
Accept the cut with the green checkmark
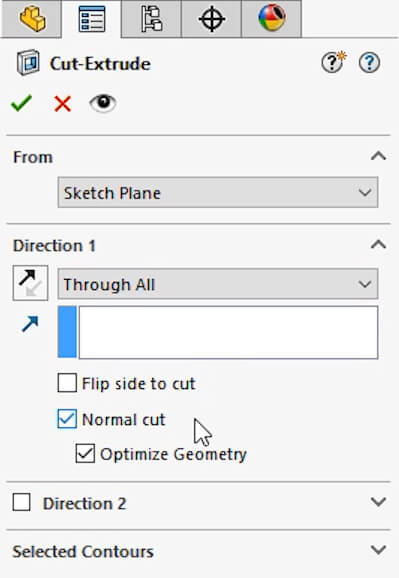21,103
